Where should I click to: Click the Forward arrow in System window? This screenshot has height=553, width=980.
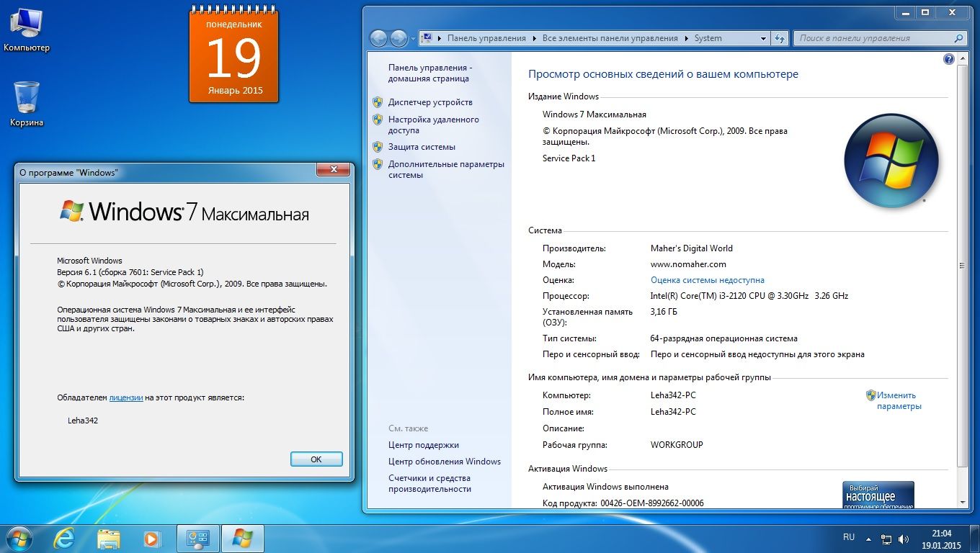click(x=398, y=38)
